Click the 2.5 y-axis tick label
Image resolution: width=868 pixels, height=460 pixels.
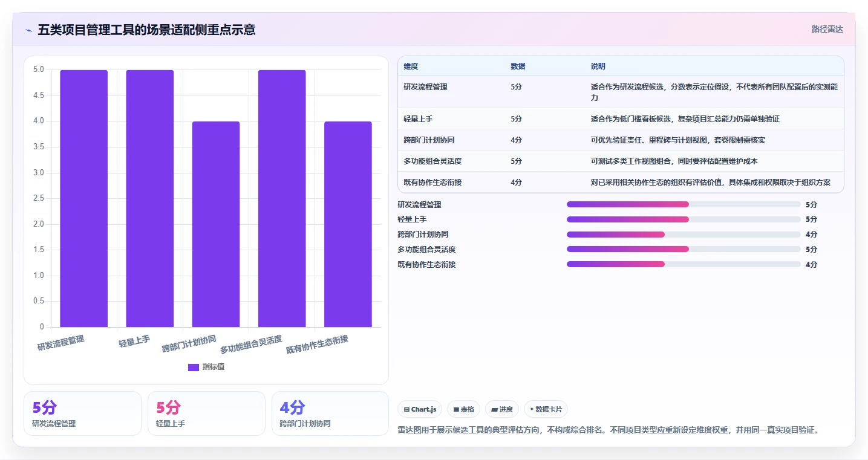[x=39, y=198]
